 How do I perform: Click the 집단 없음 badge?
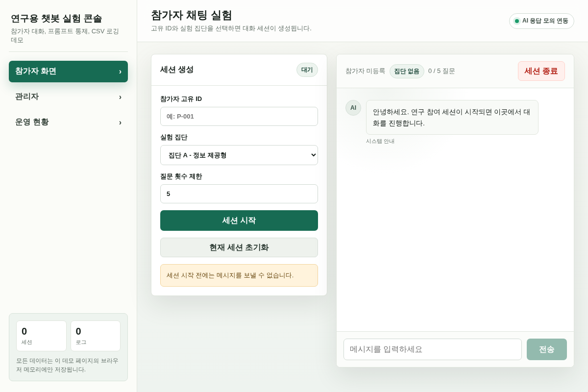click(407, 71)
